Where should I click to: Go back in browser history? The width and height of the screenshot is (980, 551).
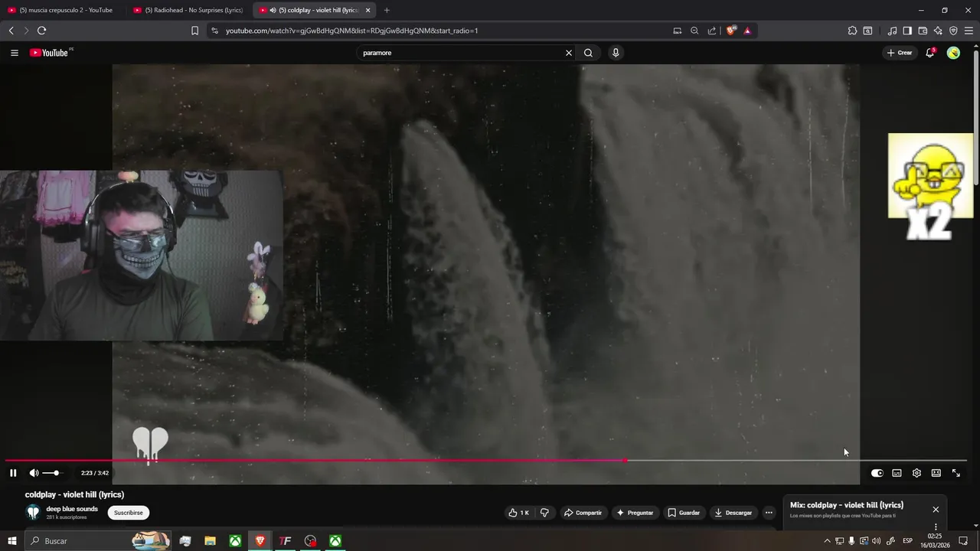[x=11, y=31]
